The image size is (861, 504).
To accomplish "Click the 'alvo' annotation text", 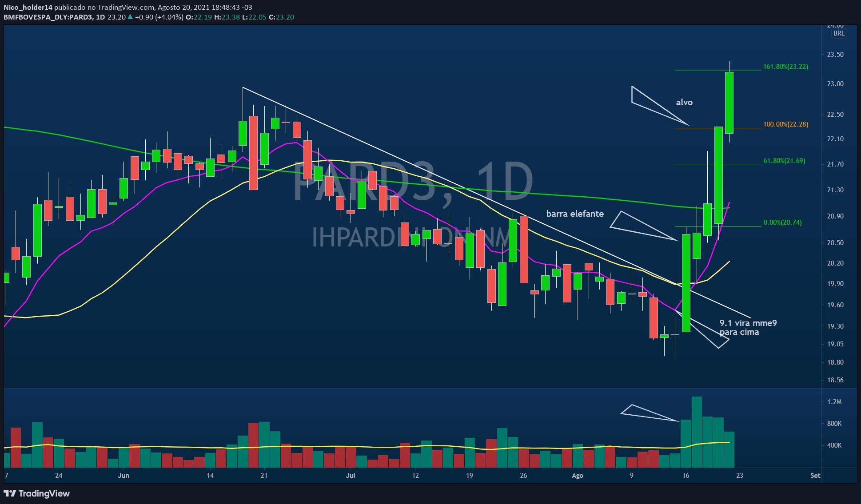I will (684, 103).
